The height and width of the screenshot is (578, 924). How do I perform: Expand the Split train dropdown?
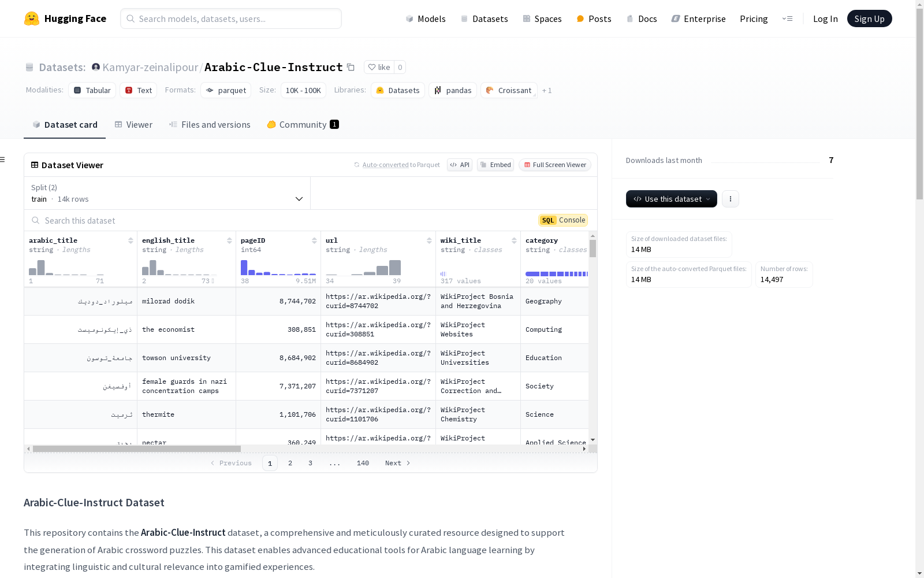pyautogui.click(x=167, y=193)
